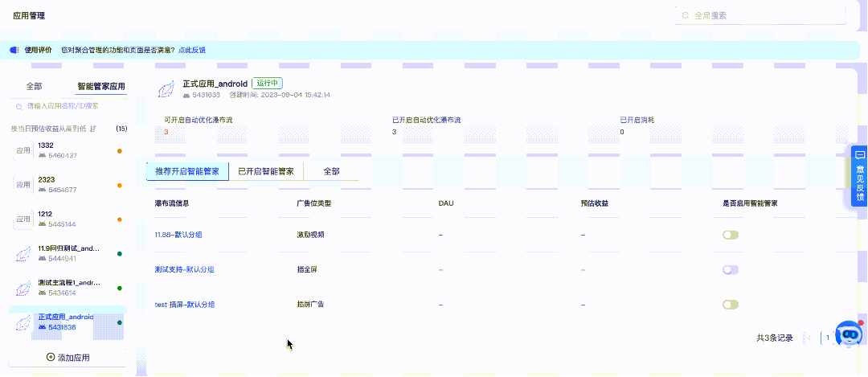Click the 预估收益 column header
Screen dimensions: 868x377
pyautogui.click(x=594, y=203)
